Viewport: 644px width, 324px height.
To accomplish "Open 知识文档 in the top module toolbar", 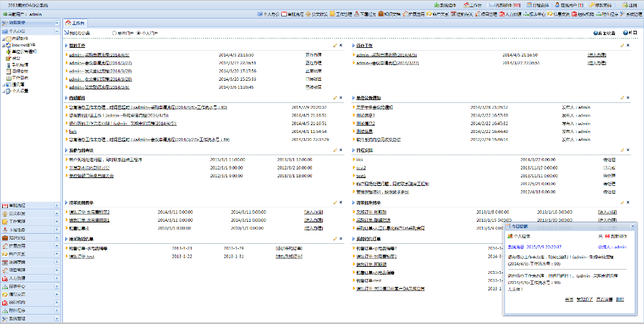I will click(389, 14).
